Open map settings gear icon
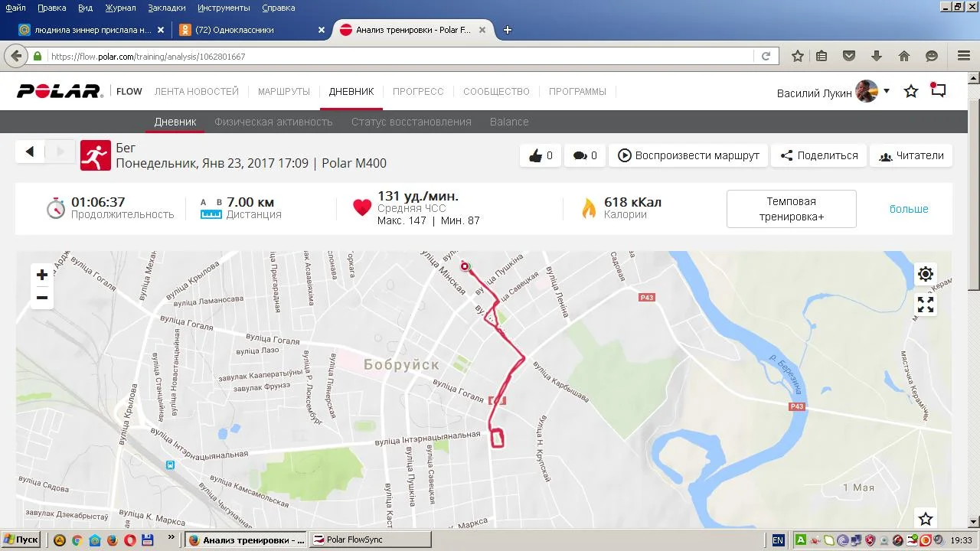980x551 pixels. tap(926, 274)
